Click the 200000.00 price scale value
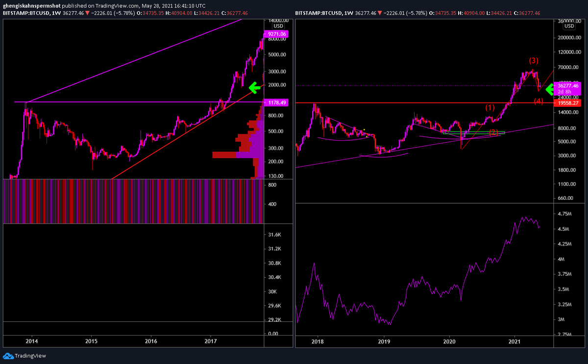588x364 pixels. 569,38
